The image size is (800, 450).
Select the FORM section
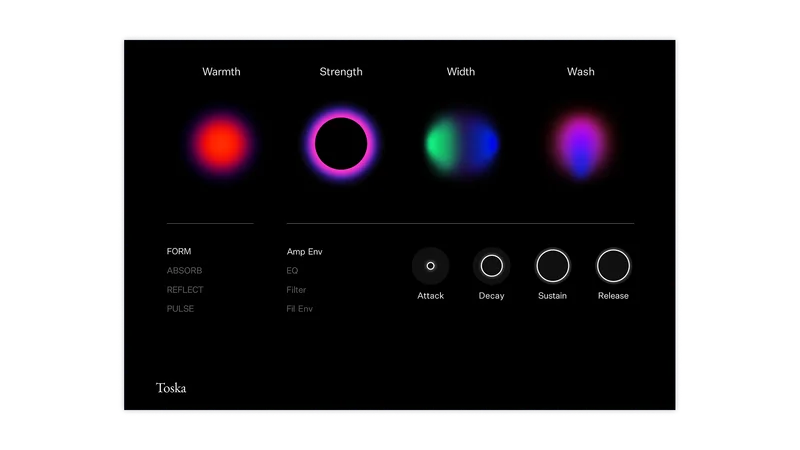click(179, 252)
